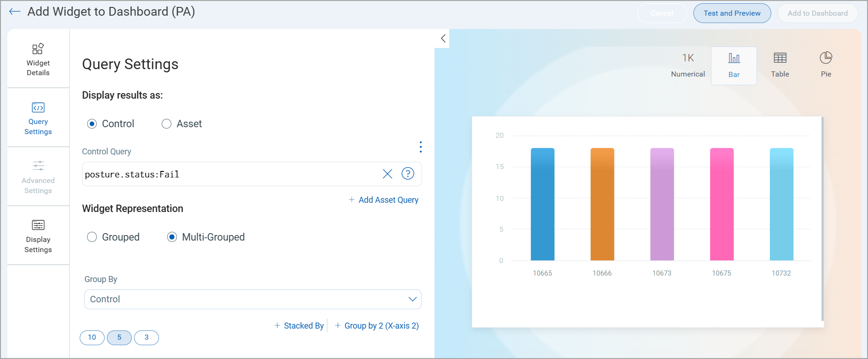Click the Cancel button
This screenshot has width=868, height=359.
pos(662,13)
